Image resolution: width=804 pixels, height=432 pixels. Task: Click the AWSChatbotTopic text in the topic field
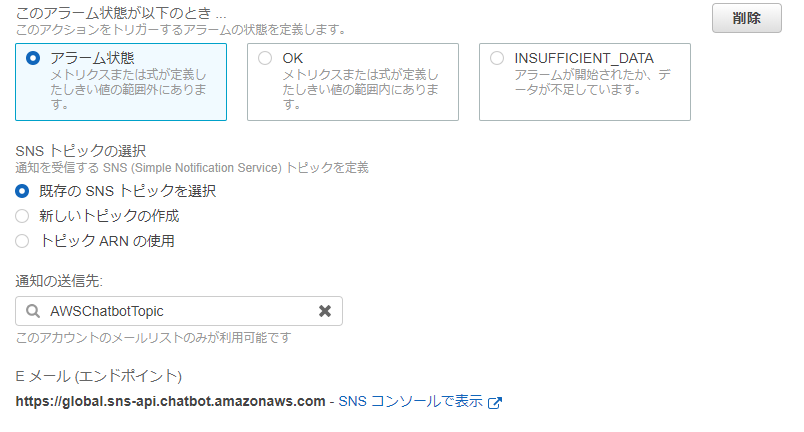[x=106, y=311]
